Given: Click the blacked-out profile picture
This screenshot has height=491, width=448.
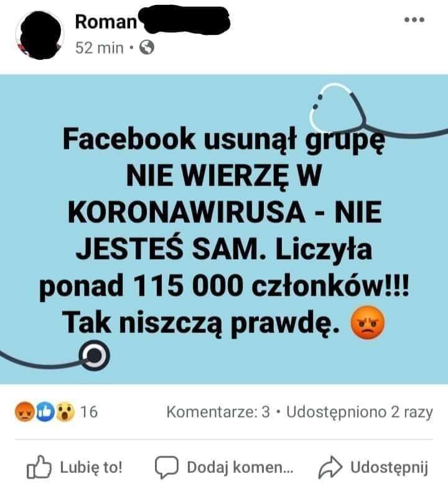Looking at the screenshot, I should click(x=40, y=35).
